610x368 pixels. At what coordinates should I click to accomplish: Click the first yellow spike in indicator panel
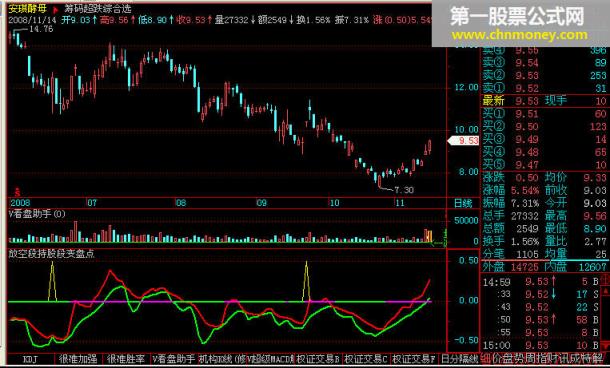click(x=53, y=281)
